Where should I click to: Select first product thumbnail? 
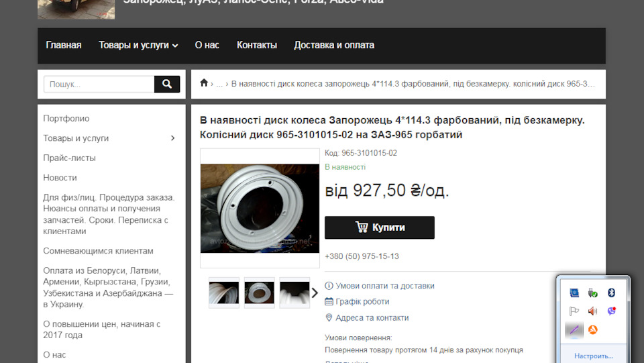coord(224,293)
